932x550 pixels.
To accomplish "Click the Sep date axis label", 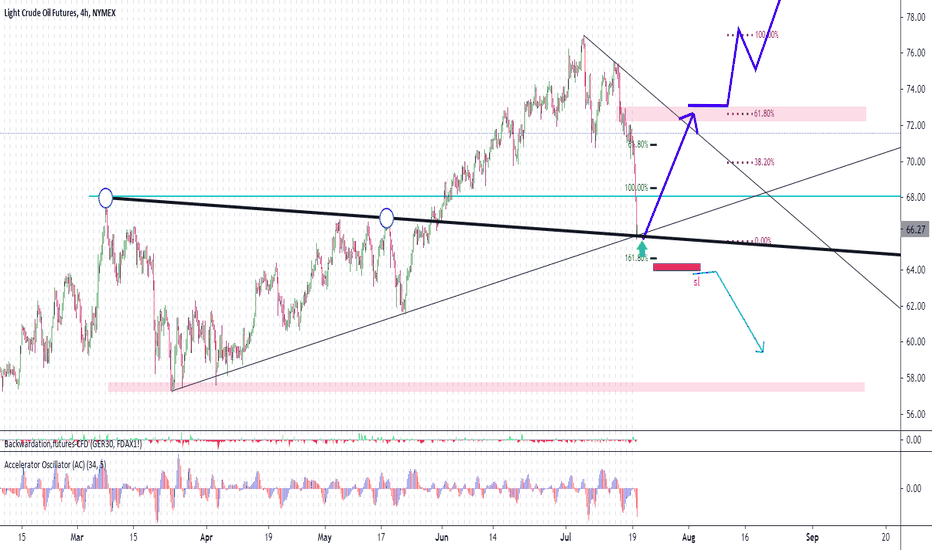I will [812, 538].
